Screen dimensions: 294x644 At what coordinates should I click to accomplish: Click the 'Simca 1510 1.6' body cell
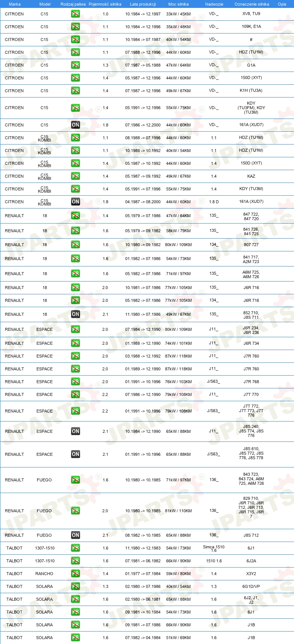click(214, 548)
